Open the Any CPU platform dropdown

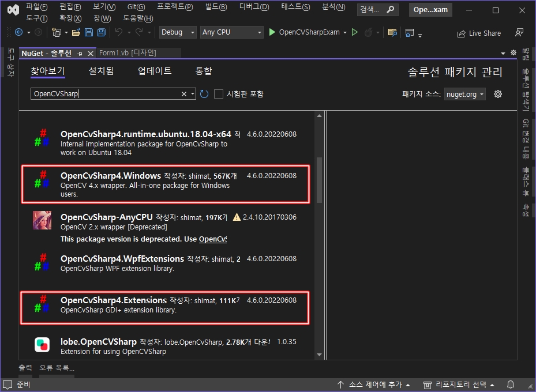coord(232,32)
